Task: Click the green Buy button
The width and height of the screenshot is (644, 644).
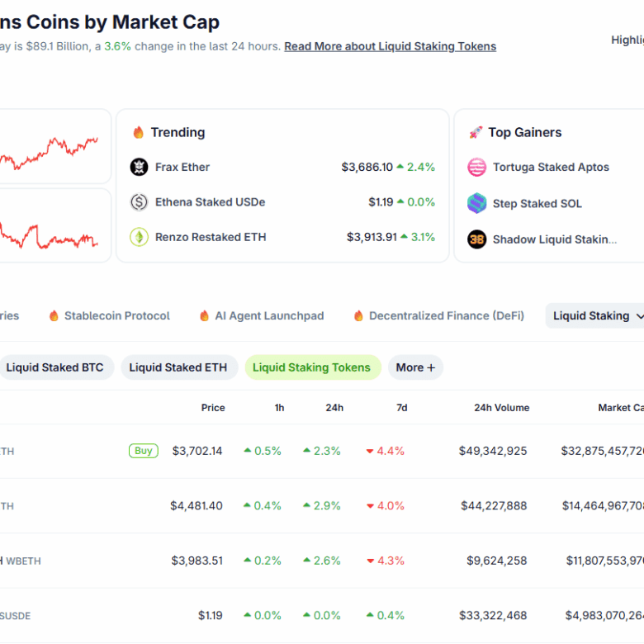Action: point(144,451)
